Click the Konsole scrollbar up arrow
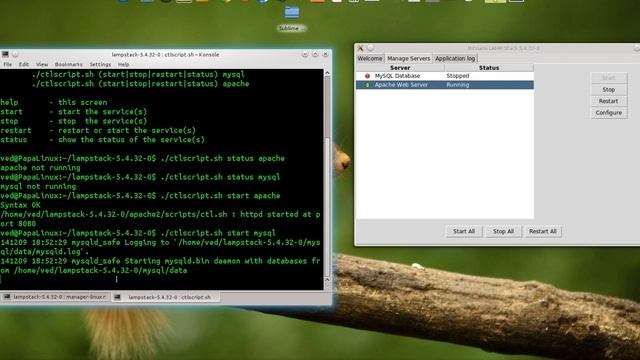This screenshot has width=640, height=360. pos(327,73)
